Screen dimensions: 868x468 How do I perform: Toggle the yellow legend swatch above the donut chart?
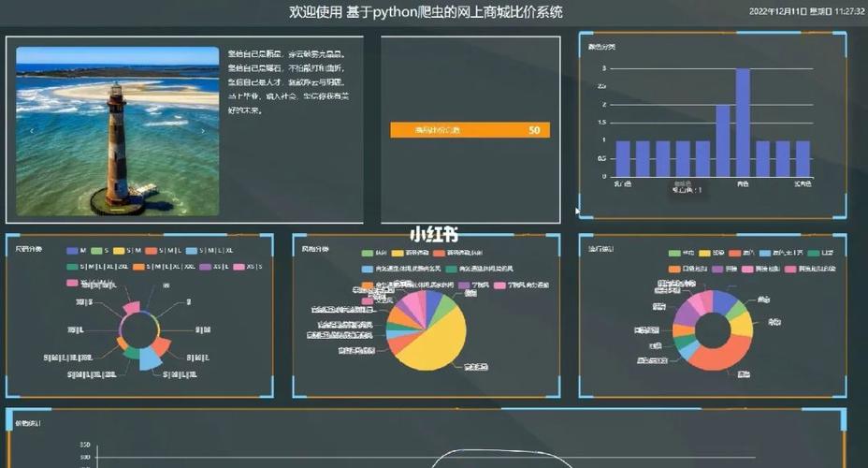(704, 253)
